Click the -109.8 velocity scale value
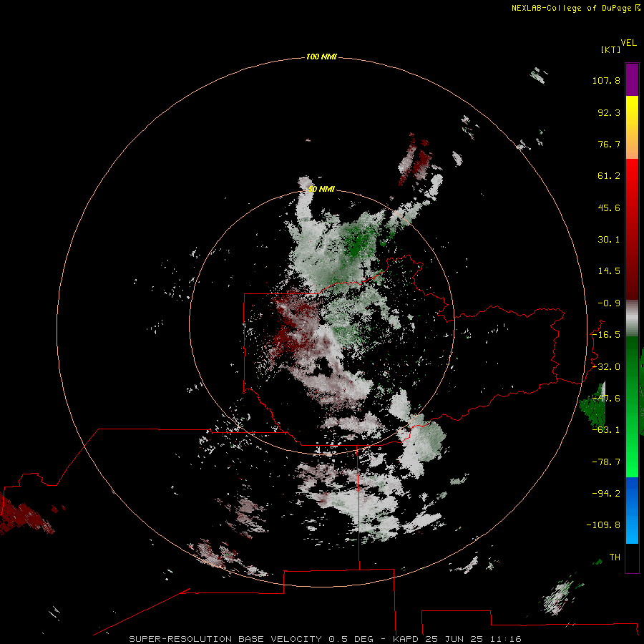Screen dimensions: 644x644 click(x=603, y=525)
